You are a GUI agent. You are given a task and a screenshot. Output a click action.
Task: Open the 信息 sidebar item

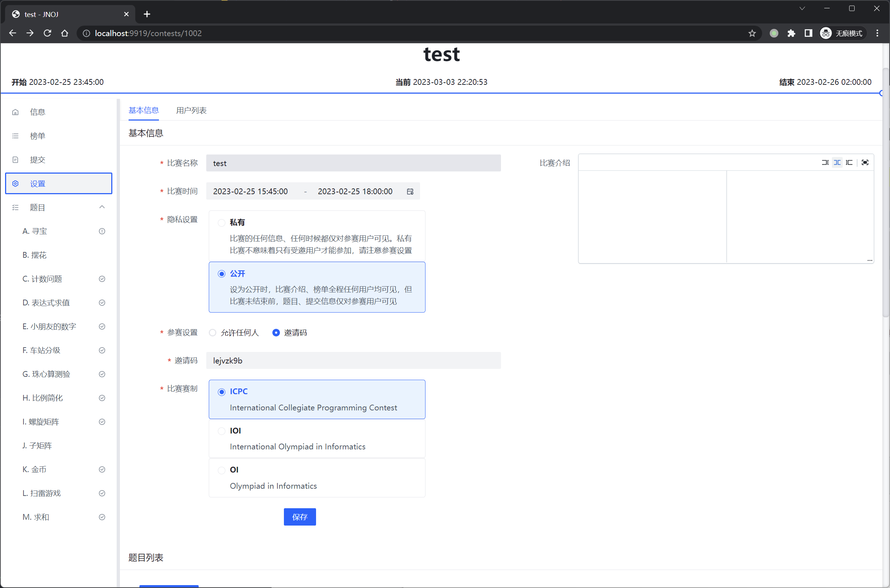59,112
